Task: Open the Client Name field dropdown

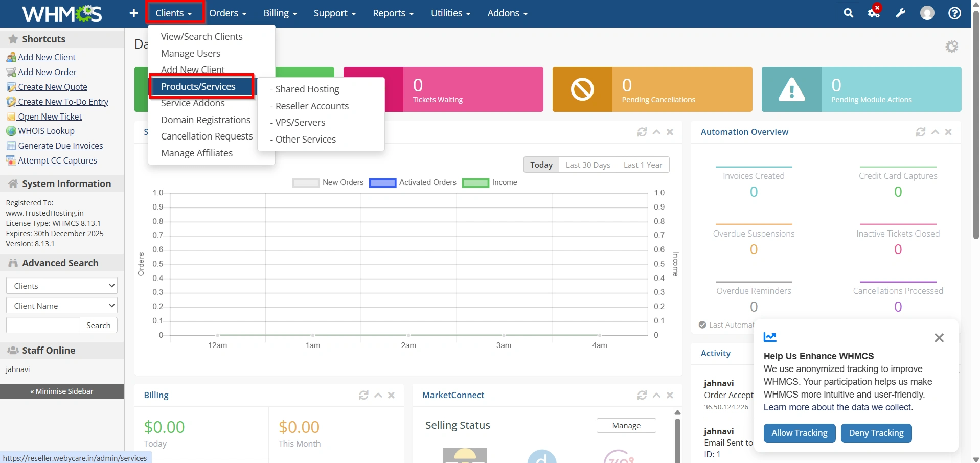Action: click(x=62, y=306)
